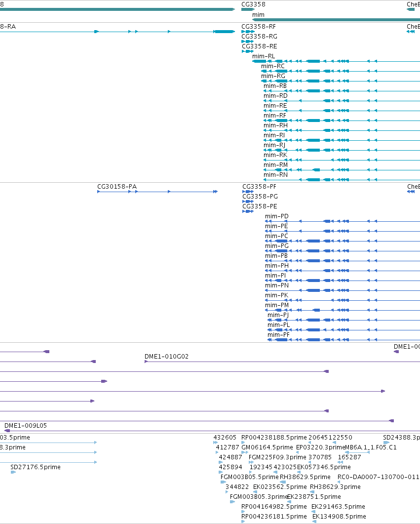The height and width of the screenshot is (524, 420).
Task: Click the mim-RJ transcript
Action: 274,145
